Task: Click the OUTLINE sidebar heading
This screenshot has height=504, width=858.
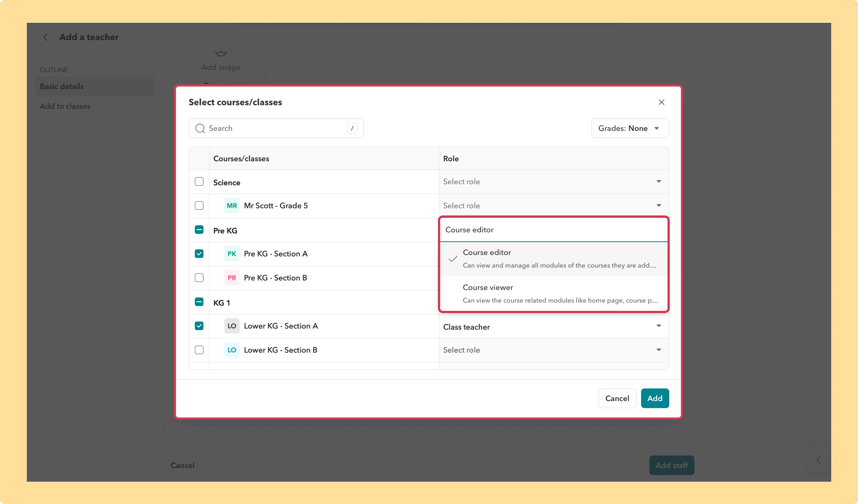Action: 54,70
